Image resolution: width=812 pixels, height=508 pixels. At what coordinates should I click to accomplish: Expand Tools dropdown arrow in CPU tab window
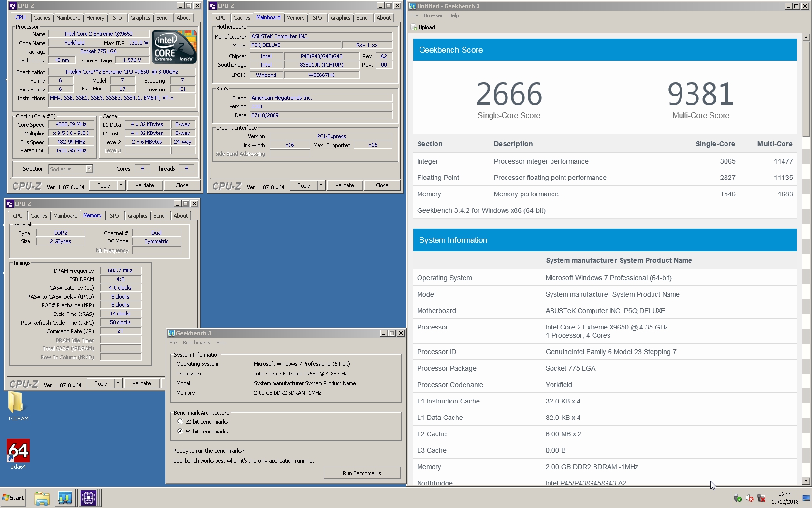(121, 185)
